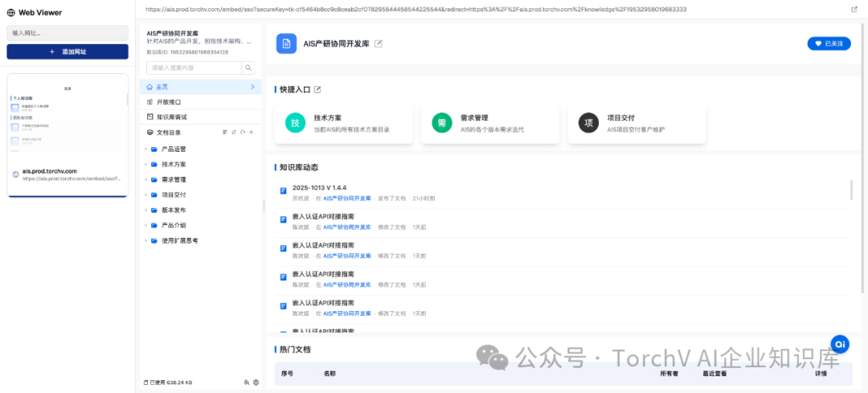Click the Web Viewer globe icon
This screenshot has width=868, height=393.
(x=11, y=12)
